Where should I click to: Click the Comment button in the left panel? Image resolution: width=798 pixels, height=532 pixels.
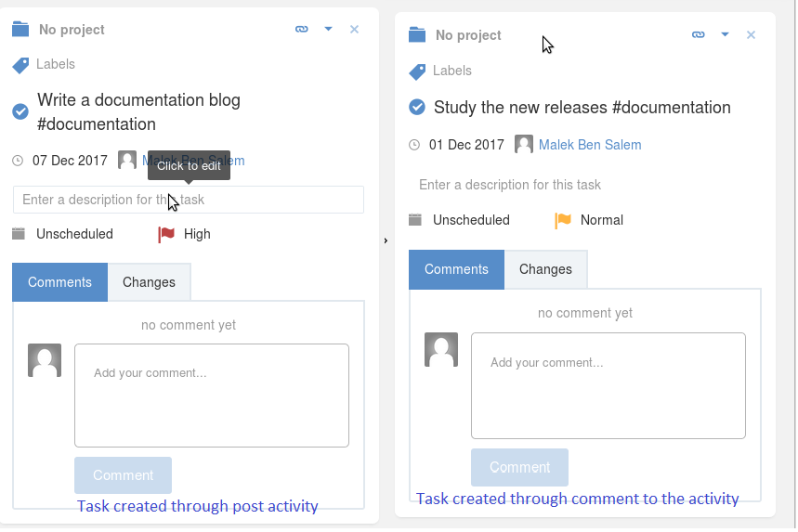(123, 475)
